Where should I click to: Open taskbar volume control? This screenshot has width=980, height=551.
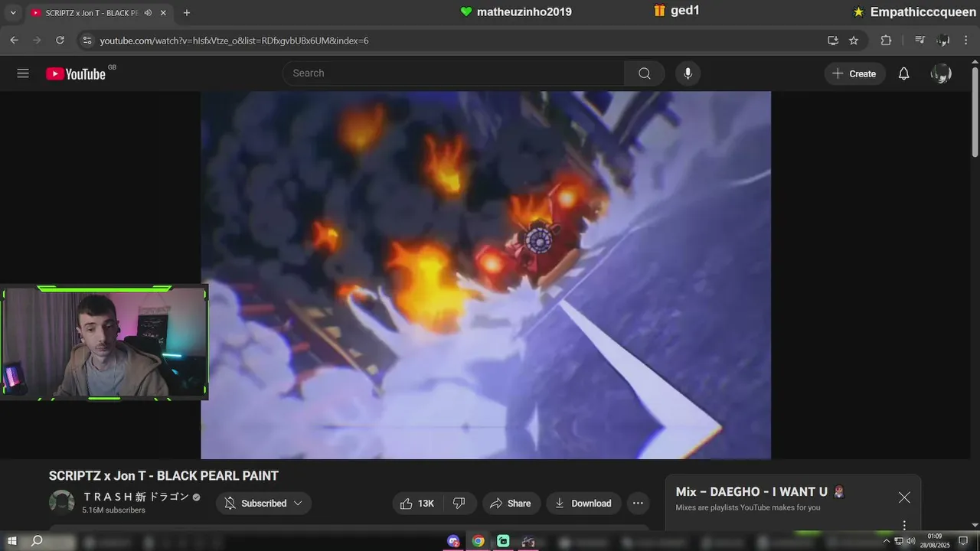click(911, 541)
